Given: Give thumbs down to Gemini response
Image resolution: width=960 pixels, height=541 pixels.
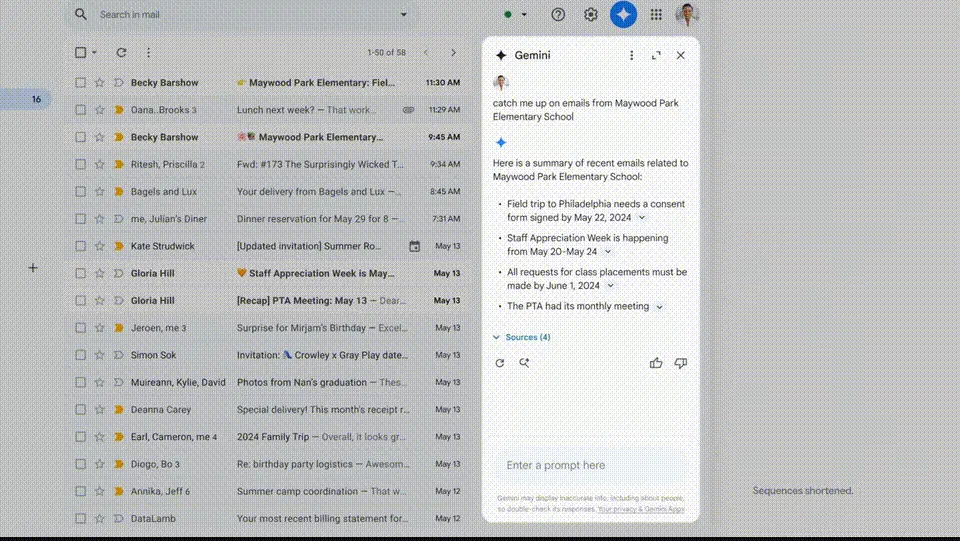Looking at the screenshot, I should (x=680, y=363).
